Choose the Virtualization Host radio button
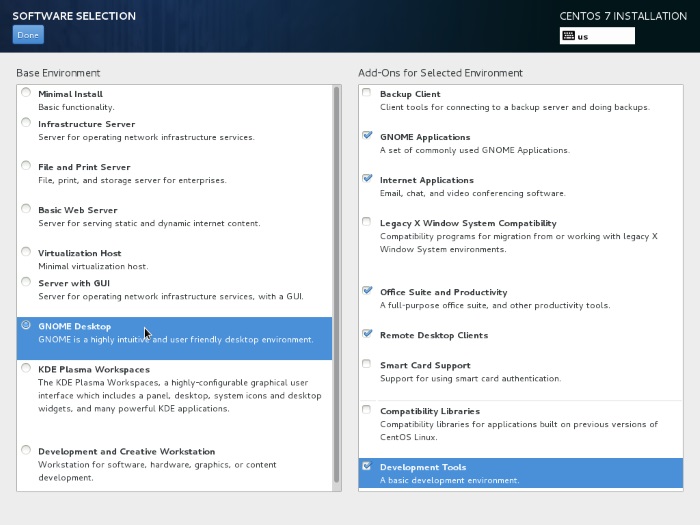 pos(26,252)
